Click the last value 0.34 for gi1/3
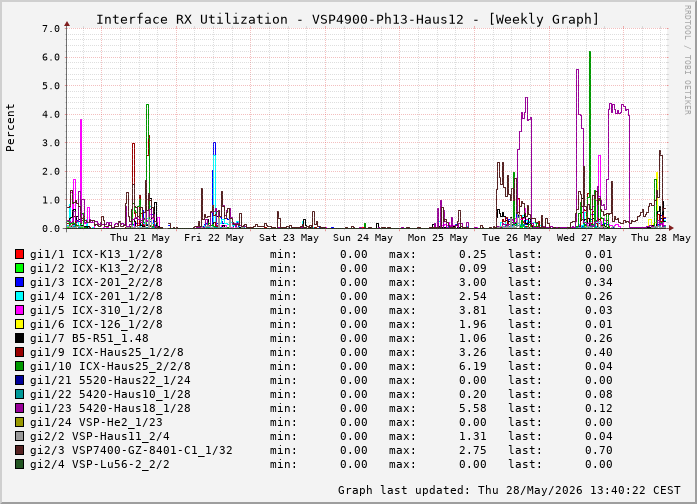Image resolution: width=697 pixels, height=504 pixels. (598, 282)
